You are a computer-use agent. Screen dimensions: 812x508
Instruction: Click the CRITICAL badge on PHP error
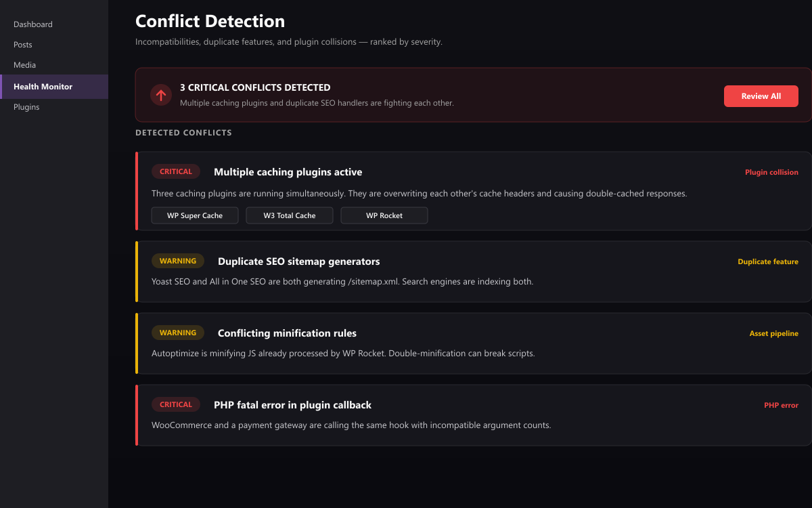[x=176, y=404]
